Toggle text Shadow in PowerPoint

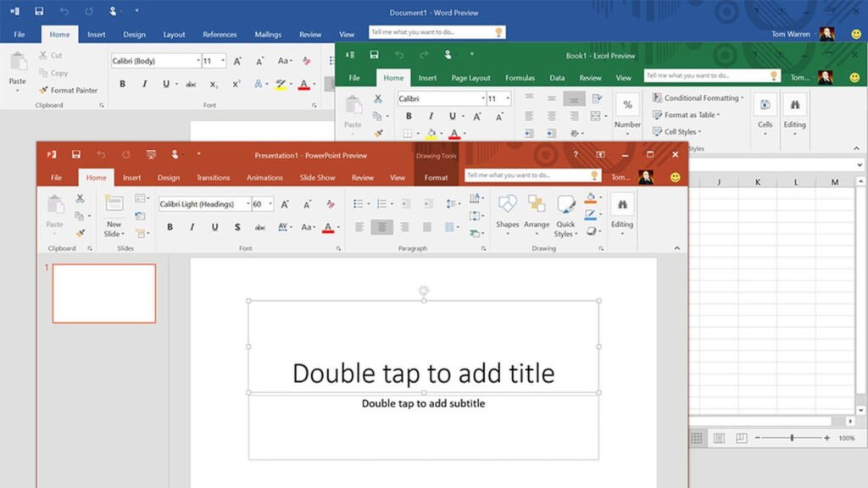[x=237, y=227]
